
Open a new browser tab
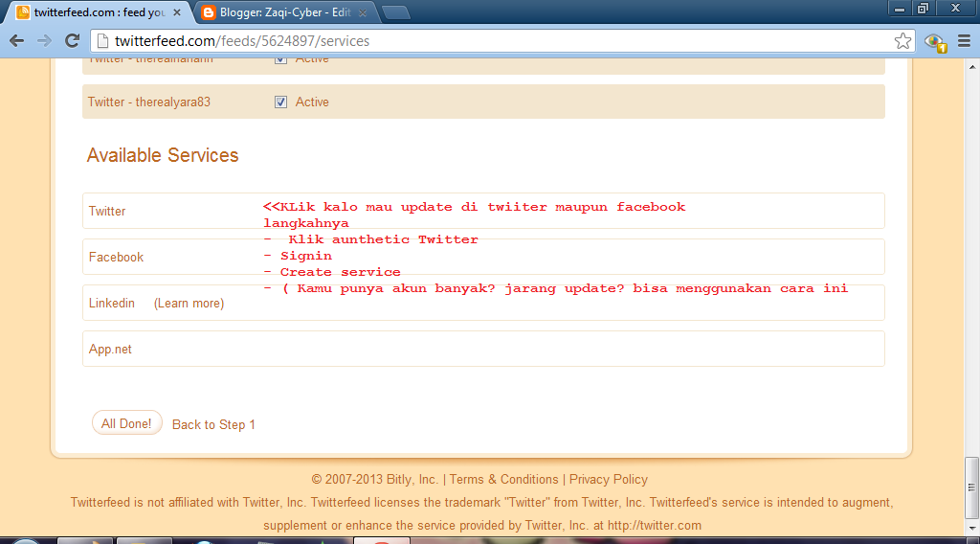click(x=395, y=12)
